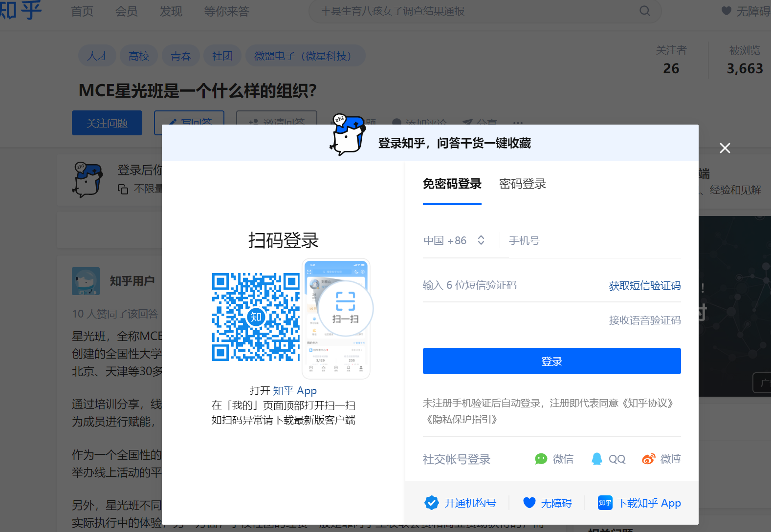This screenshot has height=532, width=771.
Task: Focus the 手机号 phone number field
Action: point(595,240)
